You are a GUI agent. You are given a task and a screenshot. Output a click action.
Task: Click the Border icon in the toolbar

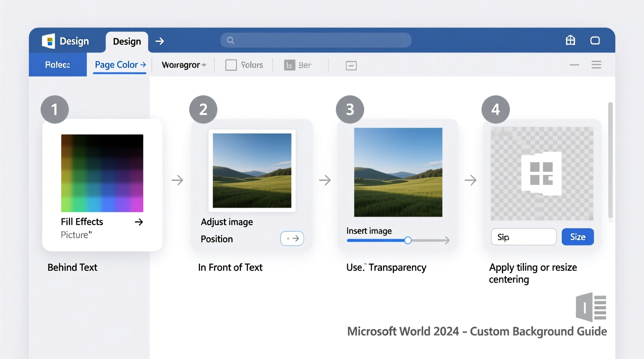pos(289,65)
